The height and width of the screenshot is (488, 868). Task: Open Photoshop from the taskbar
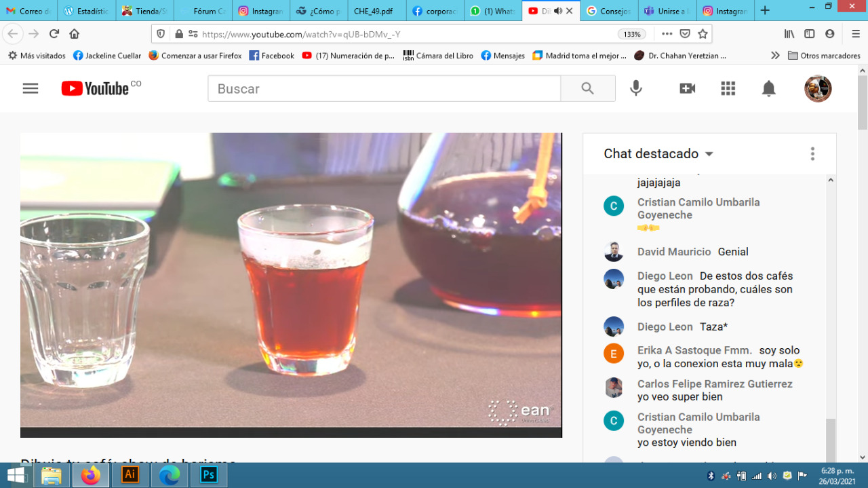pos(209,475)
